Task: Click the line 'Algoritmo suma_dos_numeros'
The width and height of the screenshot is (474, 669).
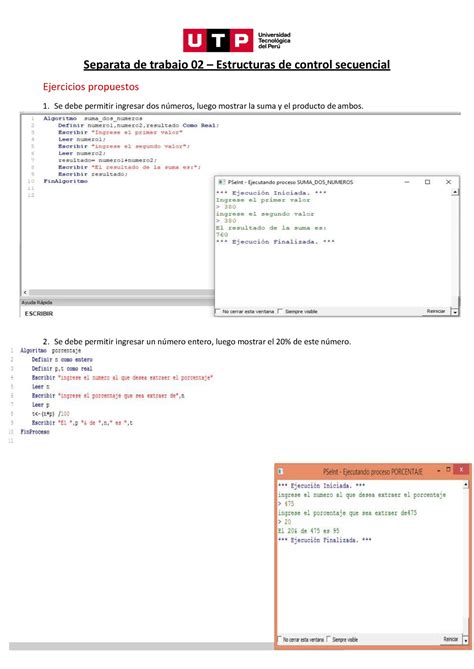Action: point(93,118)
